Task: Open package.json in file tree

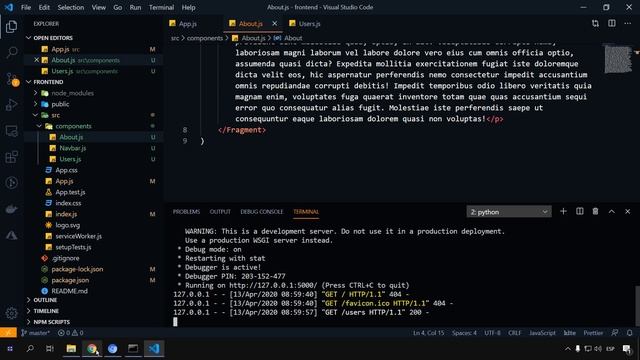Action: tap(70, 280)
